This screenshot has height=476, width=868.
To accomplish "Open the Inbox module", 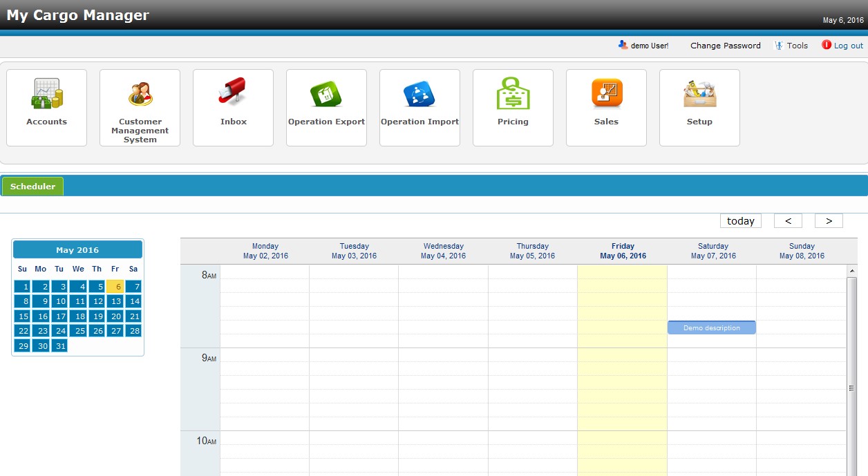I will (233, 107).
